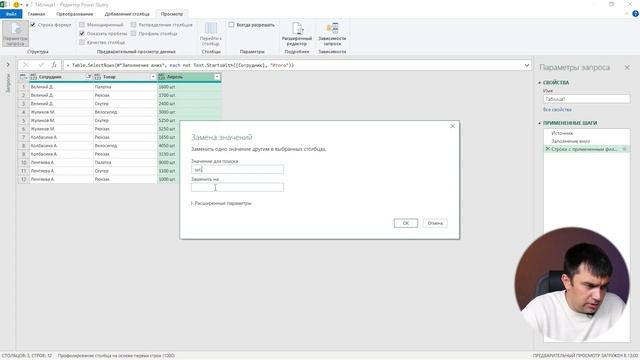Close the Замена значений dialog

(x=452, y=126)
